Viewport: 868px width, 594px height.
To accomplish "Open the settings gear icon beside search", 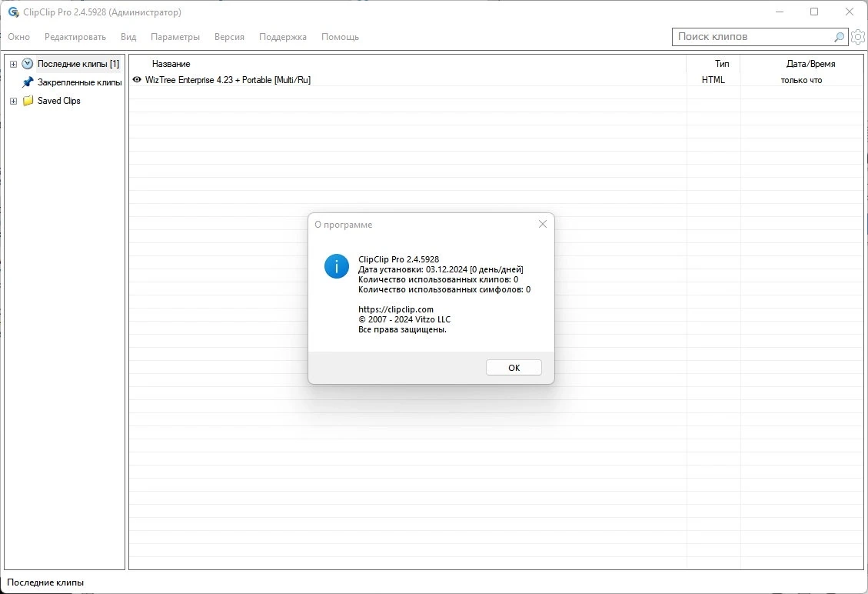I will pyautogui.click(x=858, y=37).
